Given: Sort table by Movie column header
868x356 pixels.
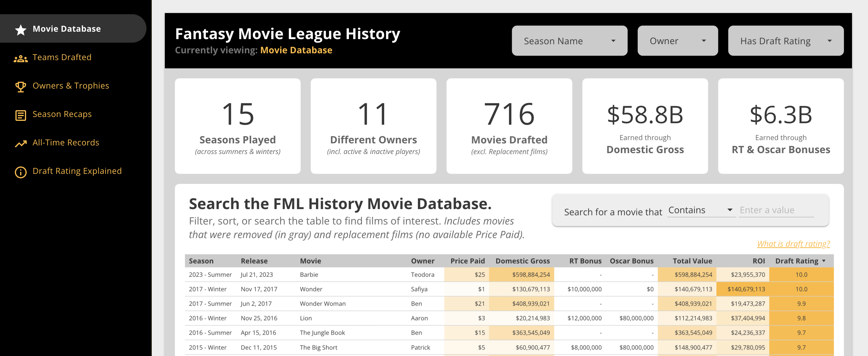Looking at the screenshot, I should coord(310,261).
